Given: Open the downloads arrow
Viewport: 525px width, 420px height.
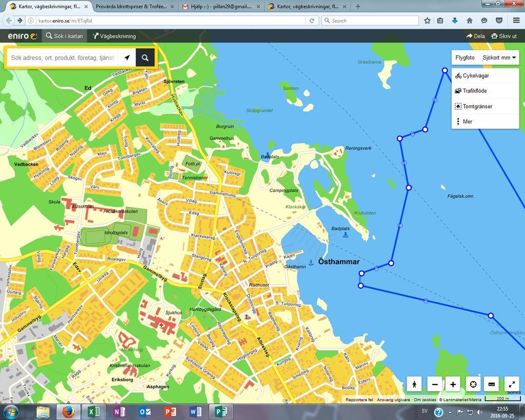Looking at the screenshot, I should click(455, 21).
